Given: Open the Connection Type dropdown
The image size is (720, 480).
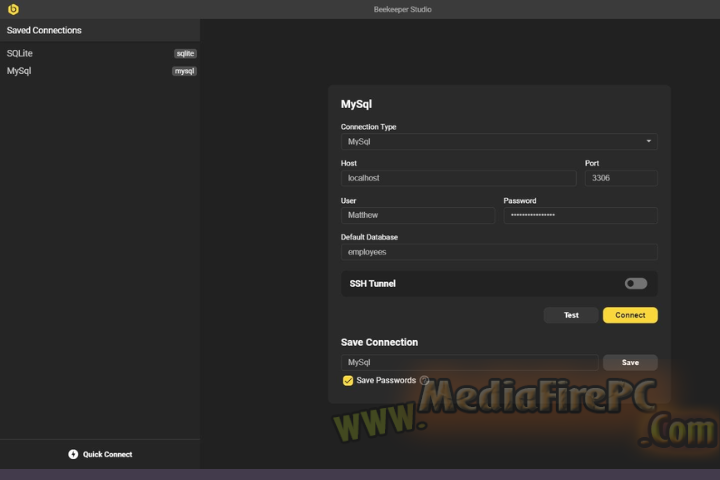Looking at the screenshot, I should tap(499, 141).
